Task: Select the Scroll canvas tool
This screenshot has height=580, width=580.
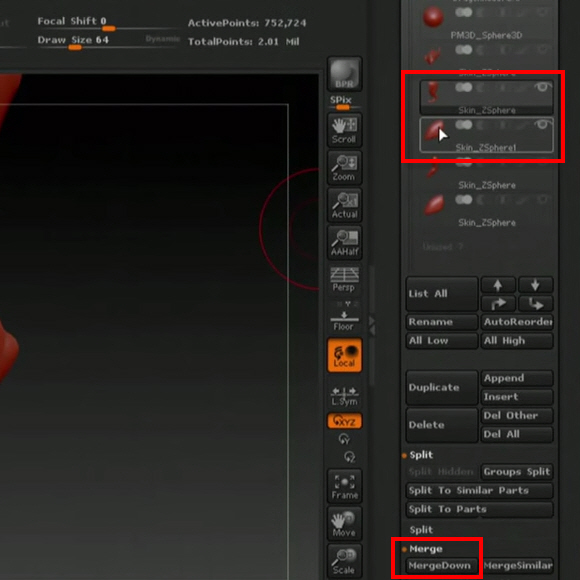Action: click(344, 130)
